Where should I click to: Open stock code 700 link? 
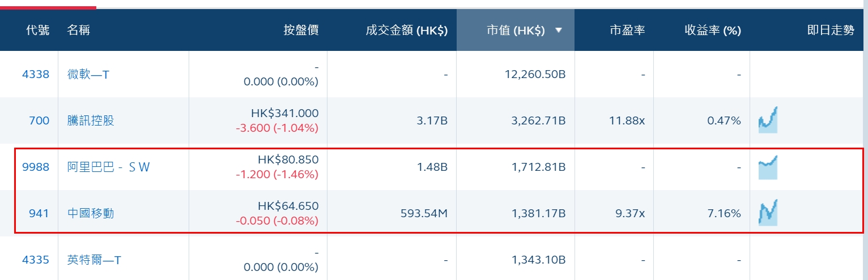[39, 120]
